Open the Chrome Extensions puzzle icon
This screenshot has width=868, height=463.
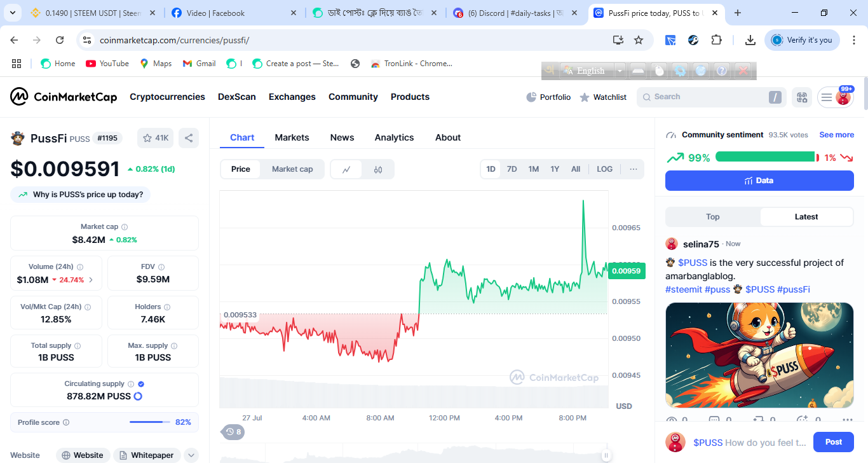[716, 40]
